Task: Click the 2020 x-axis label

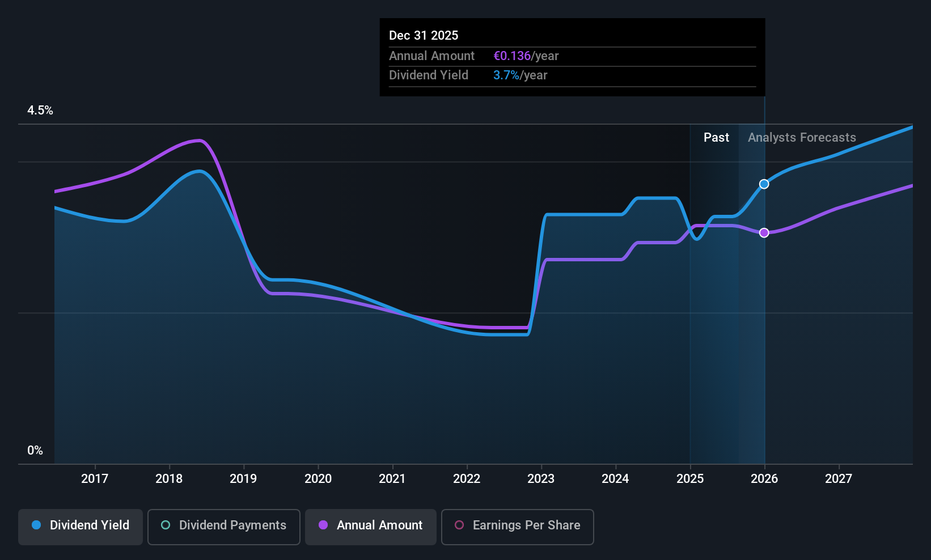Action: click(318, 478)
